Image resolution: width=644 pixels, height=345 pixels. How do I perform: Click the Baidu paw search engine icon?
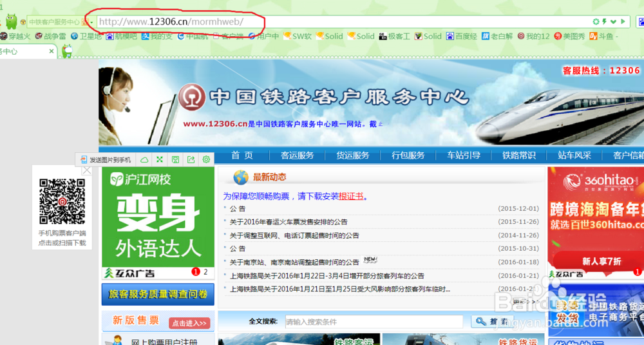tap(641, 21)
